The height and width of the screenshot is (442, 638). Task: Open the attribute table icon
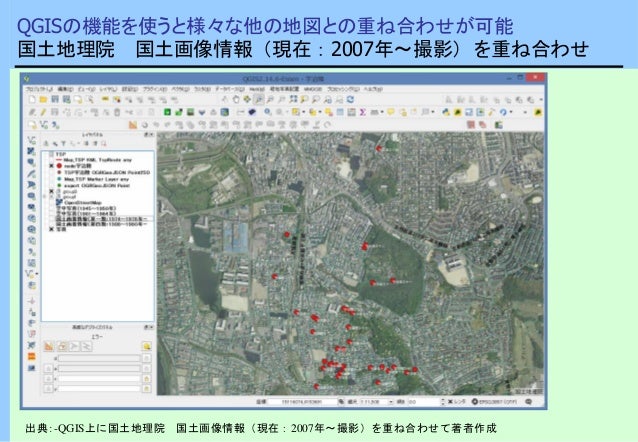(340, 112)
